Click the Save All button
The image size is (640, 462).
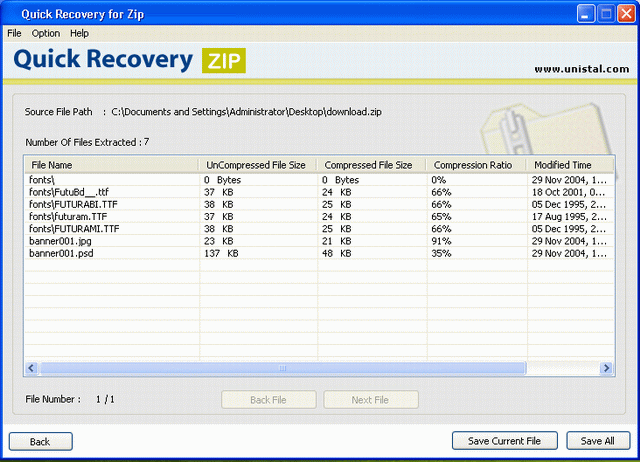click(598, 441)
